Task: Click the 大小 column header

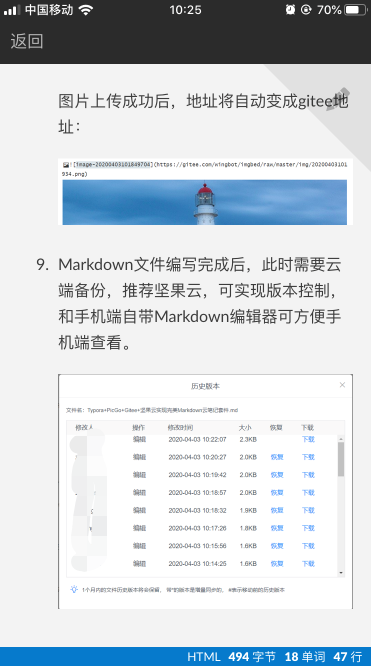Action: pyautogui.click(x=245, y=428)
